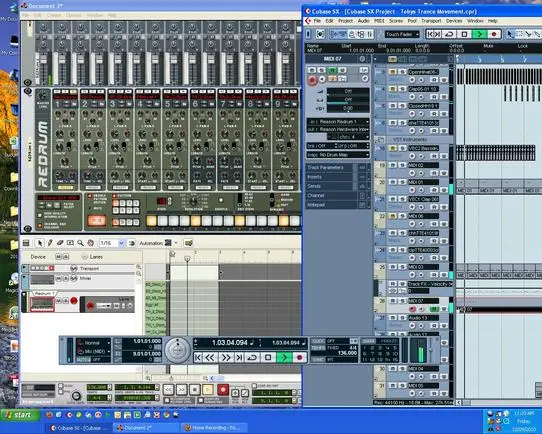Select the magnifier tool in Reason sequencer
Viewport: 542px width, 434px height.
(x=80, y=243)
